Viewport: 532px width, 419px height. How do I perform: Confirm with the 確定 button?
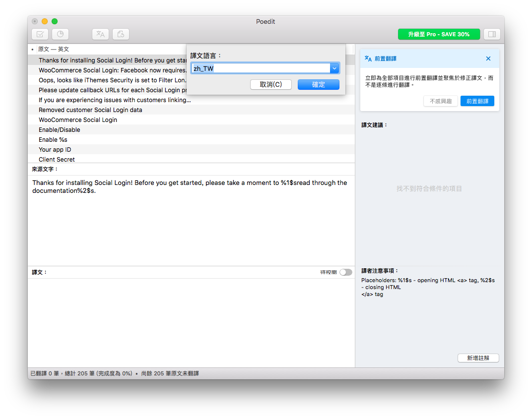click(318, 85)
